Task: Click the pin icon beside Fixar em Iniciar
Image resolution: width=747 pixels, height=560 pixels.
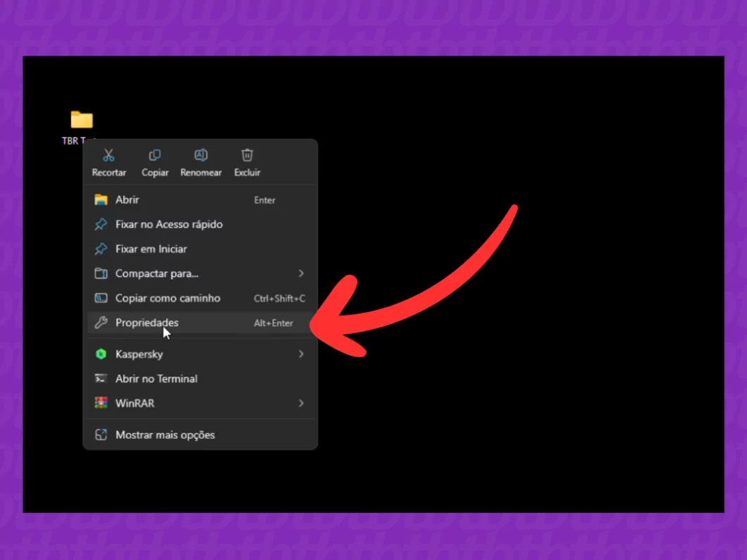Action: [x=101, y=249]
